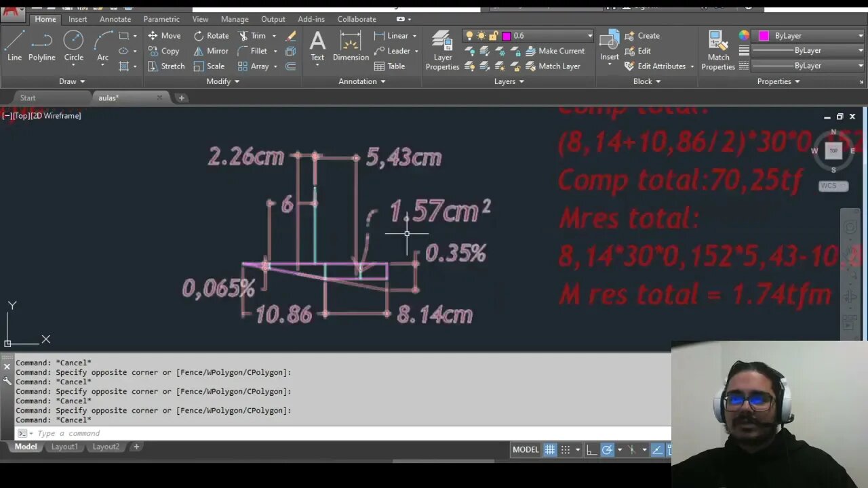Open Layer Properties manager

[x=442, y=51]
